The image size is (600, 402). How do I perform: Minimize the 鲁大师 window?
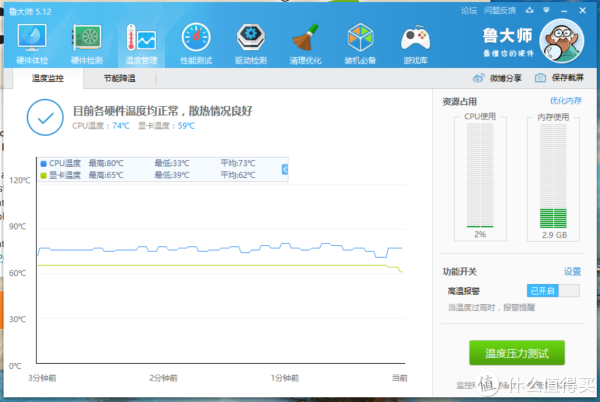coord(564,11)
